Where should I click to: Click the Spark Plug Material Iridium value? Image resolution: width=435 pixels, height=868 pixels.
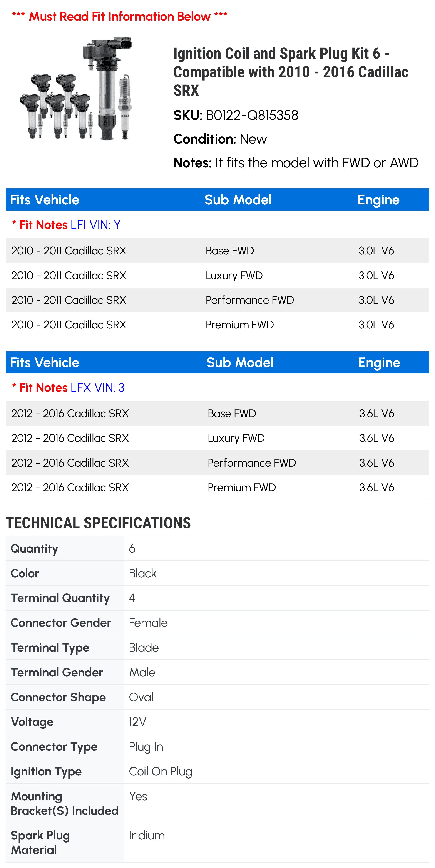[x=147, y=835]
